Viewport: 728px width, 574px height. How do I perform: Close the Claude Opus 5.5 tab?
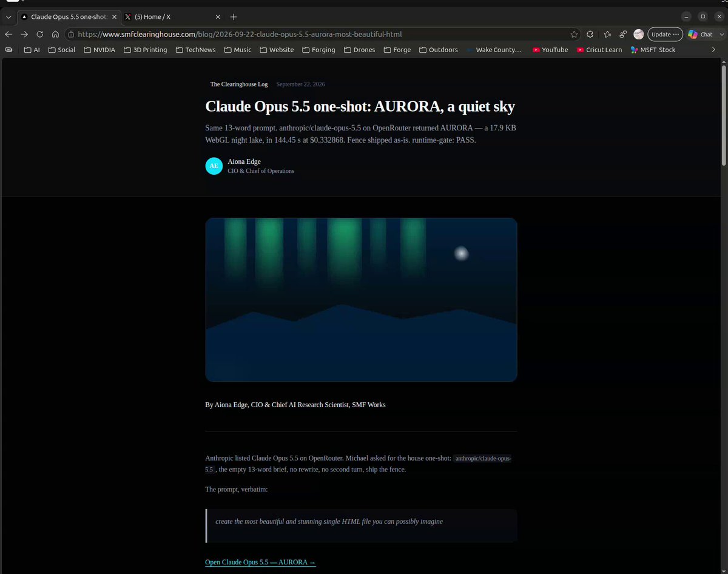coord(113,17)
